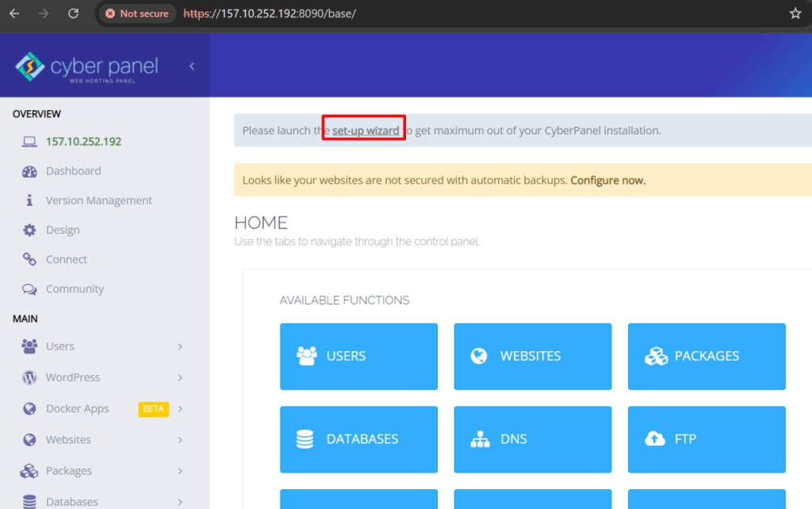812x509 pixels.
Task: Collapse the sidebar with the chevron
Action: (191, 67)
